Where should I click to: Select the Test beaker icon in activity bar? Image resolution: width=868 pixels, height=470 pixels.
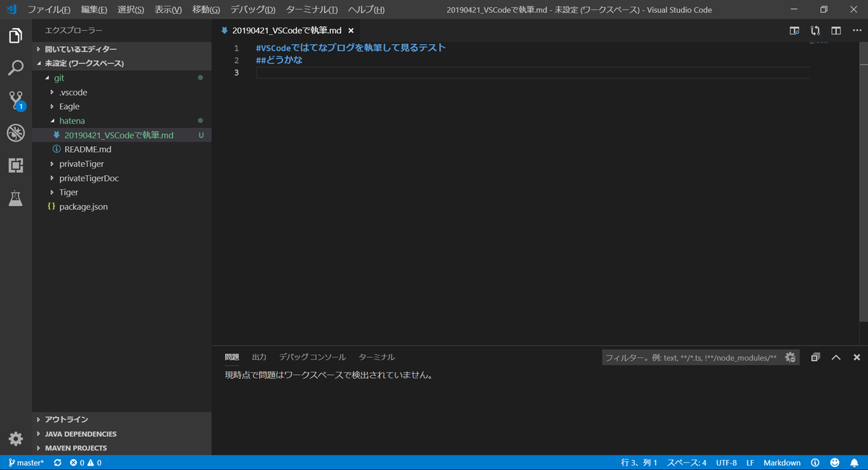(15, 198)
